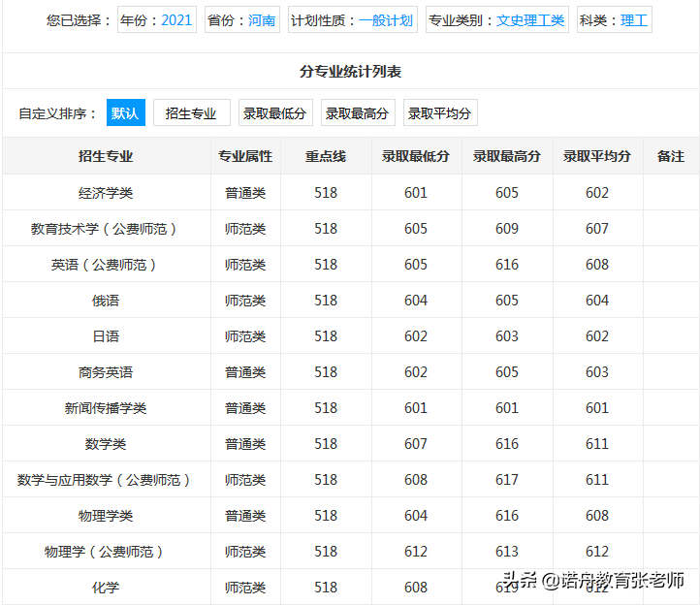This screenshot has width=700, height=605.
Task: Click the 招生专业 column header
Action: pyautogui.click(x=106, y=156)
